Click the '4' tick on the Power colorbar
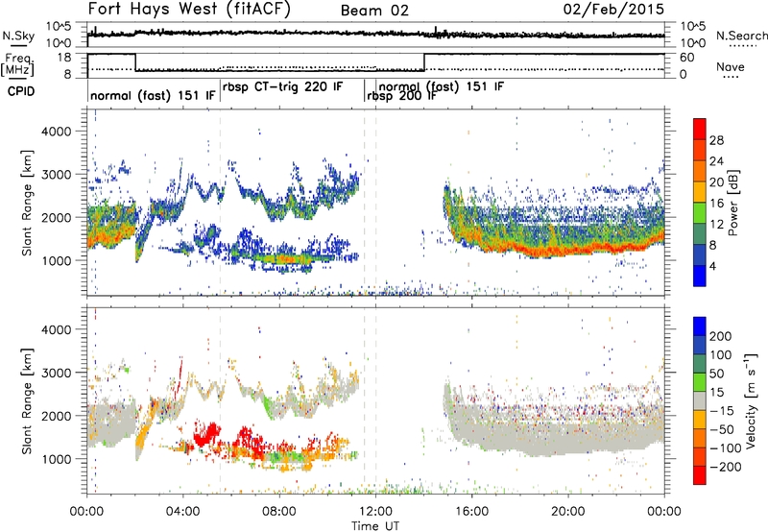Image resolution: width=768 pixels, height=532 pixels. point(713,267)
